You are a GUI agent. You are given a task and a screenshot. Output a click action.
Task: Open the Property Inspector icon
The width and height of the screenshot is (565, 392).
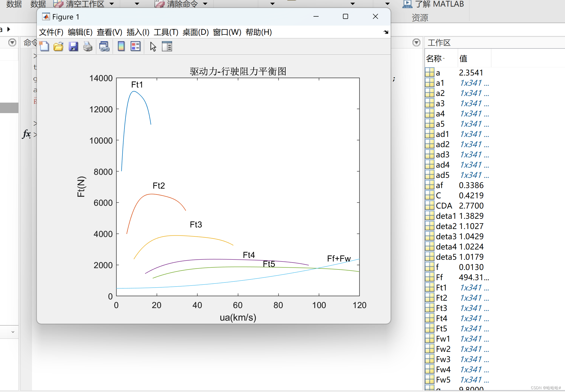tap(167, 47)
